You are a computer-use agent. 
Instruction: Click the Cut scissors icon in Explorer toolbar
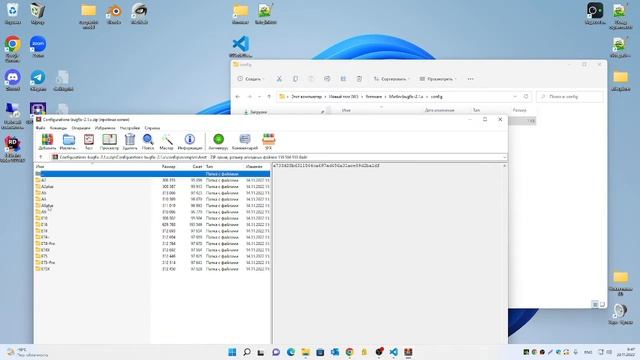point(279,79)
